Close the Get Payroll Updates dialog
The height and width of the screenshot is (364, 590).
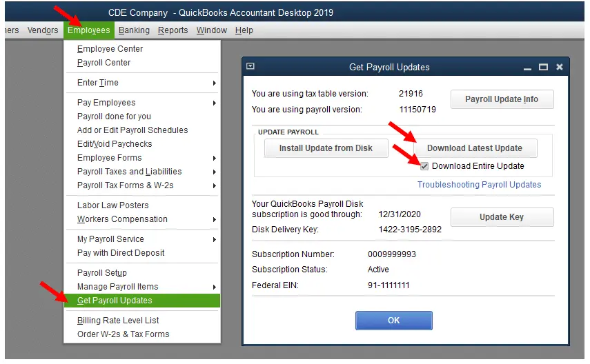[x=560, y=67]
